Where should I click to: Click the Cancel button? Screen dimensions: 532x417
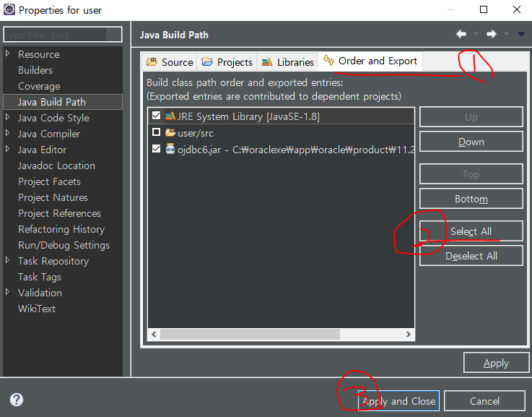pyautogui.click(x=484, y=401)
